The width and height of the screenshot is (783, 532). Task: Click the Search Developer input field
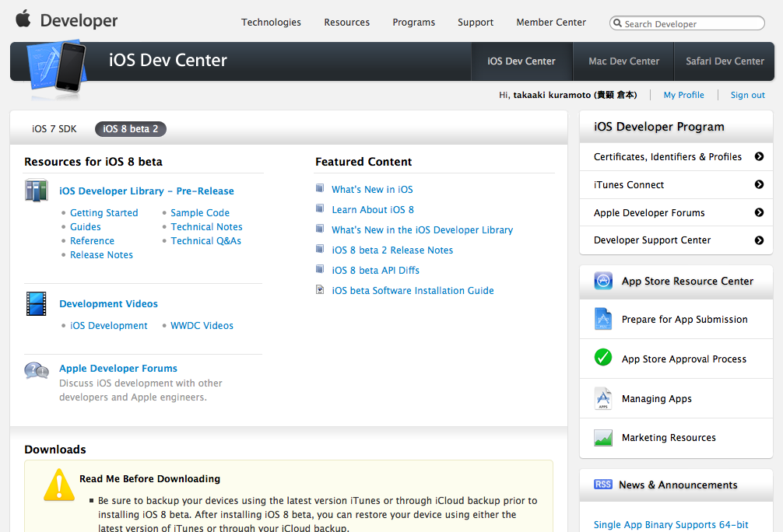point(687,23)
